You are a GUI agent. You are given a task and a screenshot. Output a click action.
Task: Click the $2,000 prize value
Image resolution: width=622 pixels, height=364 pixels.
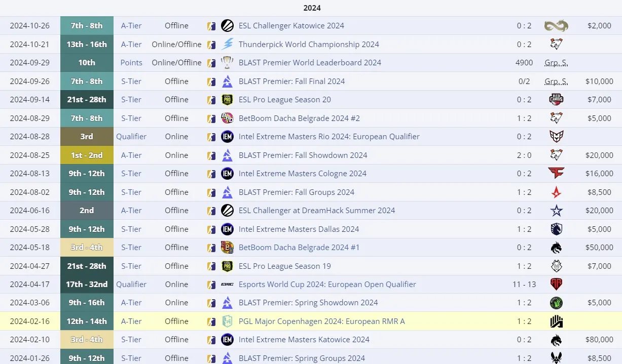tap(599, 26)
